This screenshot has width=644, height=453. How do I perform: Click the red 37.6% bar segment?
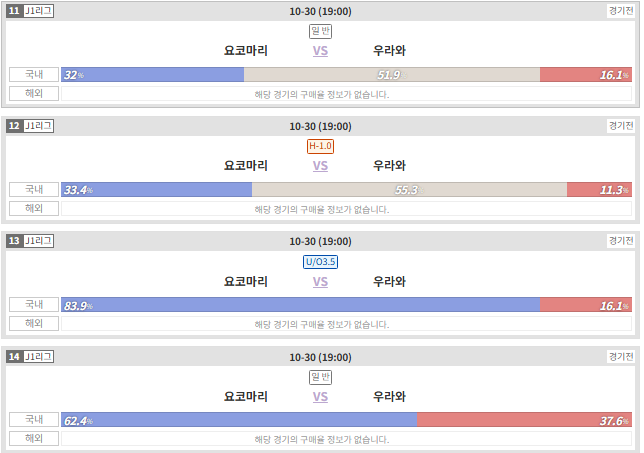point(524,420)
